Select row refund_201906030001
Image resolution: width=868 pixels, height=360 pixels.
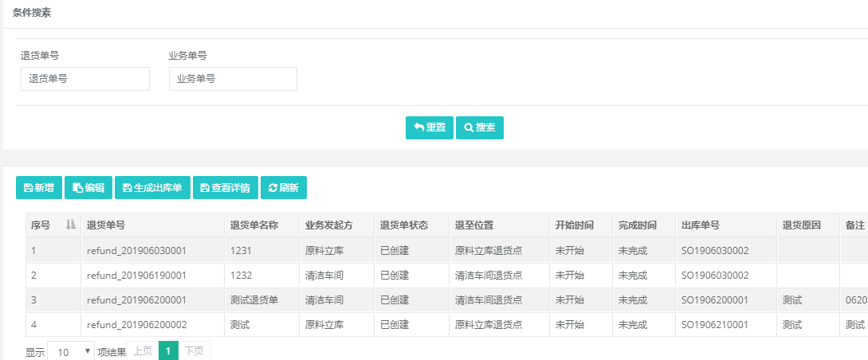pos(446,251)
